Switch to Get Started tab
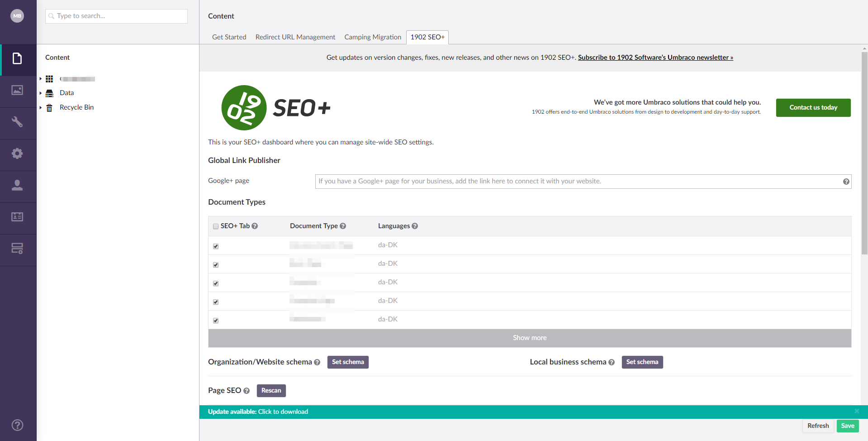Viewport: 868px width, 441px height. (229, 37)
